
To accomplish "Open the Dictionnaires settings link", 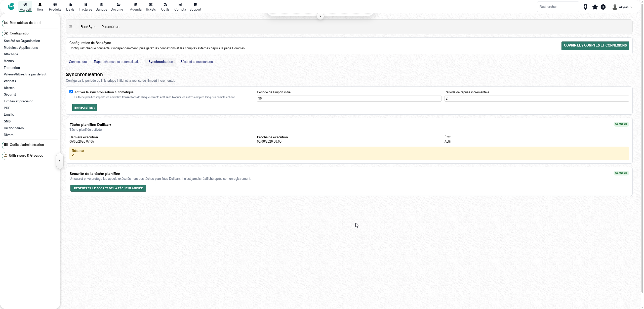I will click(x=14, y=128).
